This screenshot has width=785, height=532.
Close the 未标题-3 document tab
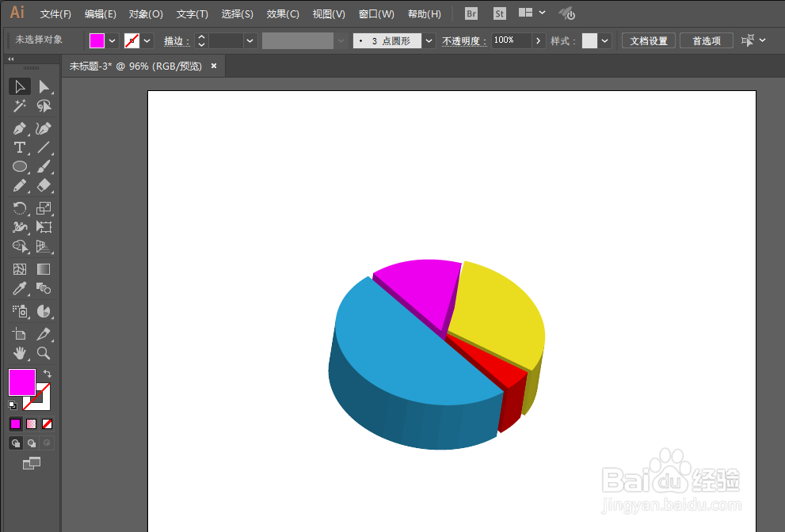pos(214,66)
